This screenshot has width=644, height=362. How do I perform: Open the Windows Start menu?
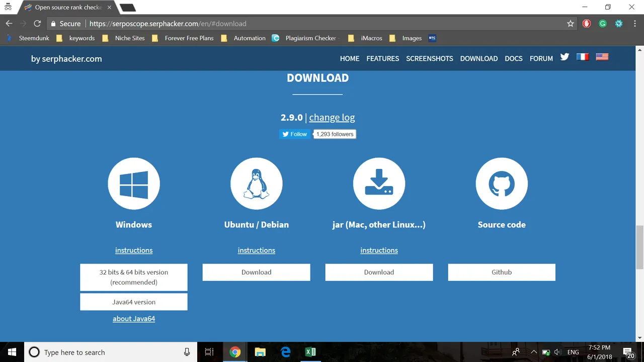(x=12, y=352)
